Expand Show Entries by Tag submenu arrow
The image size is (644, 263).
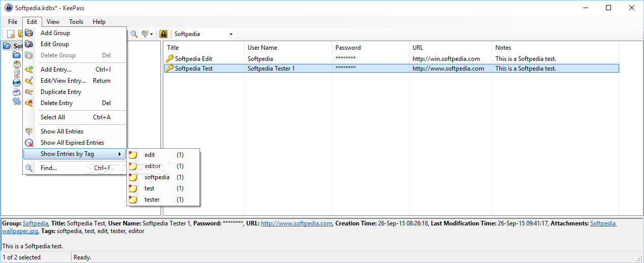coord(120,154)
